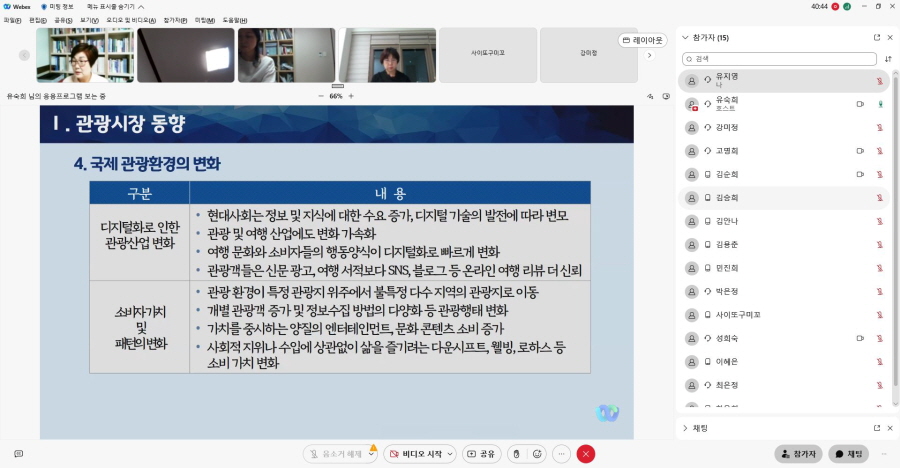The height and width of the screenshot is (468, 900).
Task: Pop out the 채팅 panel
Action: tap(876, 428)
